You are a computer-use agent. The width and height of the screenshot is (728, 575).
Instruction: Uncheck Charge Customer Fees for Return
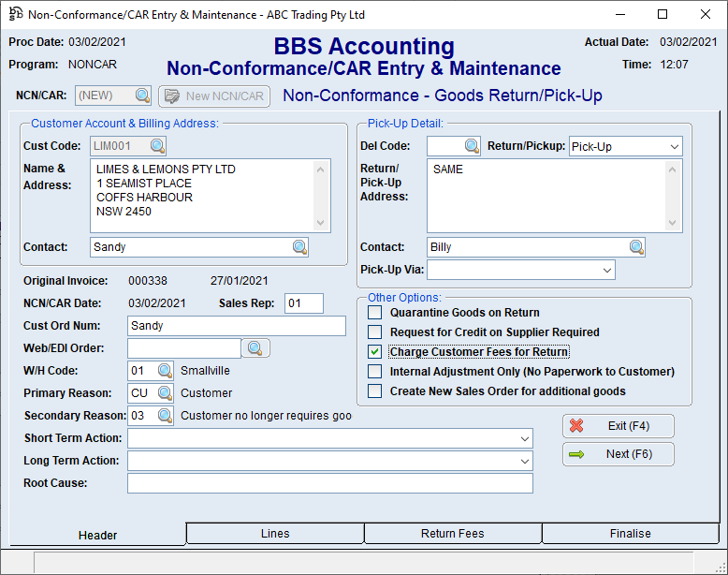click(x=375, y=352)
